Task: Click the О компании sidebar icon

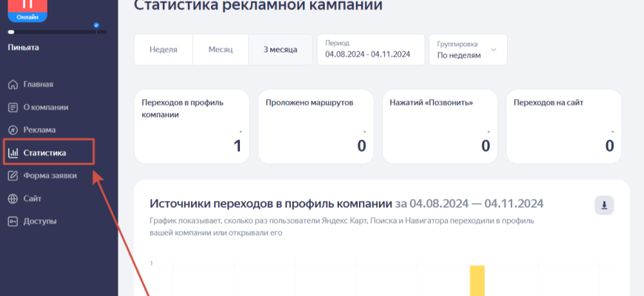Action: coord(13,107)
